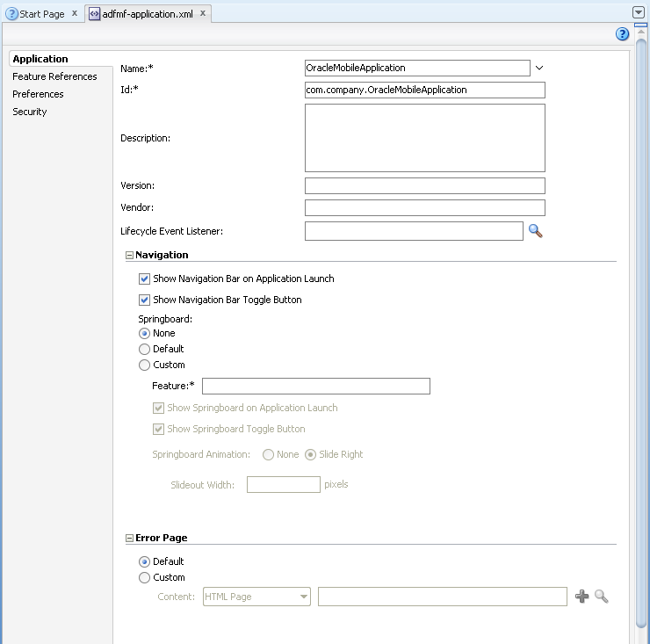Collapse the Navigation section
650x644 pixels.
coord(129,256)
